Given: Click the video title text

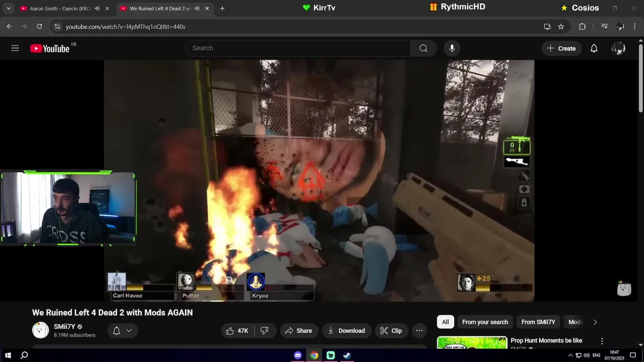Looking at the screenshot, I should (112, 313).
